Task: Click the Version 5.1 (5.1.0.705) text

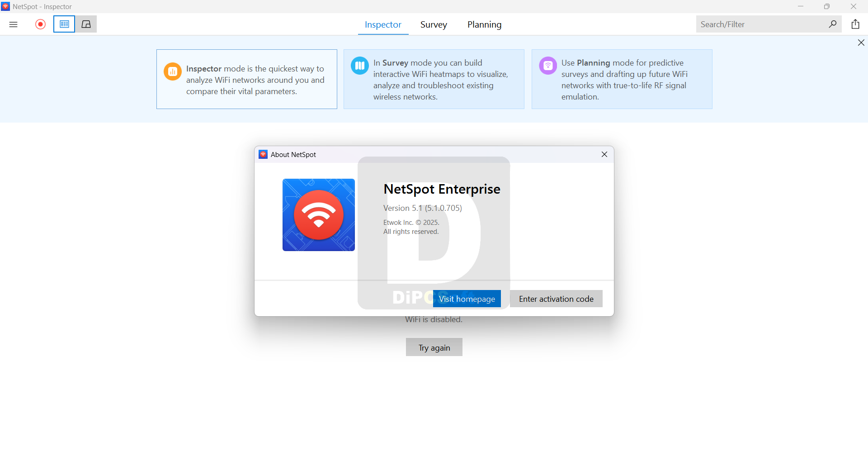Action: (x=423, y=208)
